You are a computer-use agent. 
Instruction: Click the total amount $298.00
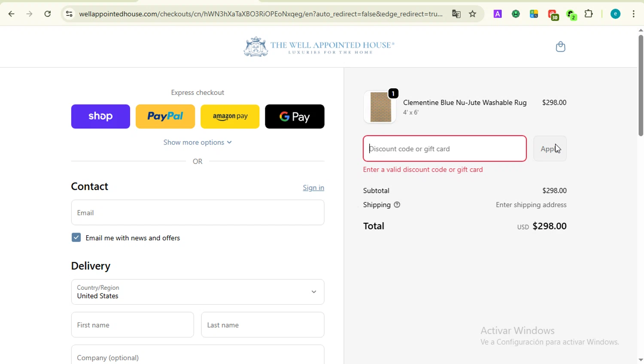(550, 226)
